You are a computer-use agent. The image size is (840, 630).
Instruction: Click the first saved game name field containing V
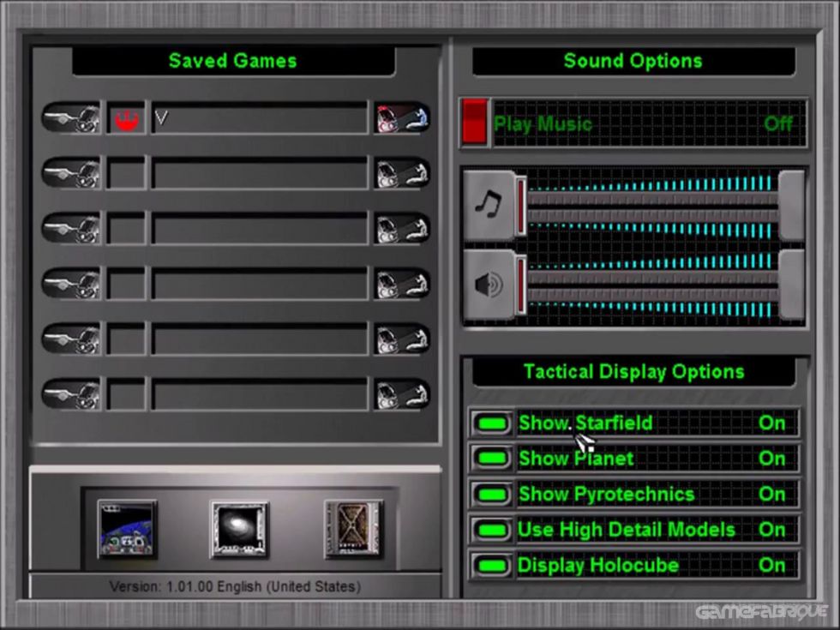(260, 118)
